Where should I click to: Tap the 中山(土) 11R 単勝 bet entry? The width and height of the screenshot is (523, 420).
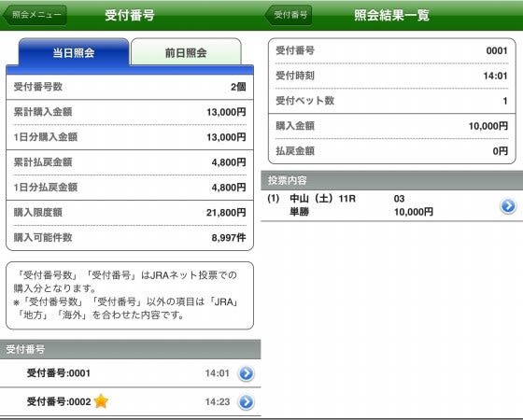392,205
